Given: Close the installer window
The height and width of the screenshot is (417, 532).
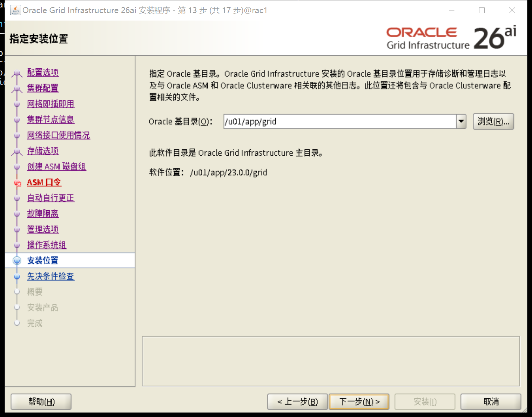Looking at the screenshot, I should point(512,10).
